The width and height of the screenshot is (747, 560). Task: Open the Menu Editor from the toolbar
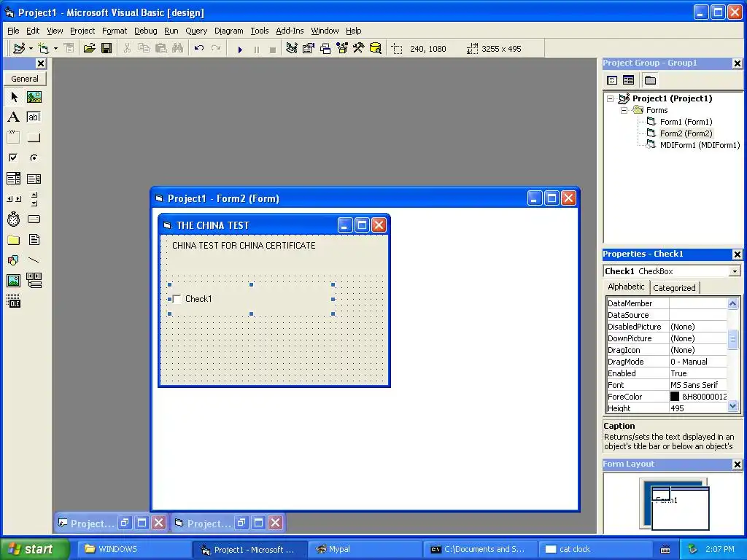tap(68, 49)
